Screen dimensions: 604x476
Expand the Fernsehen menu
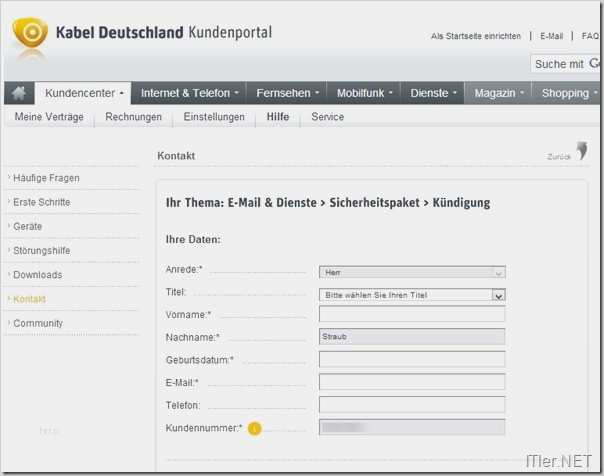[x=287, y=93]
